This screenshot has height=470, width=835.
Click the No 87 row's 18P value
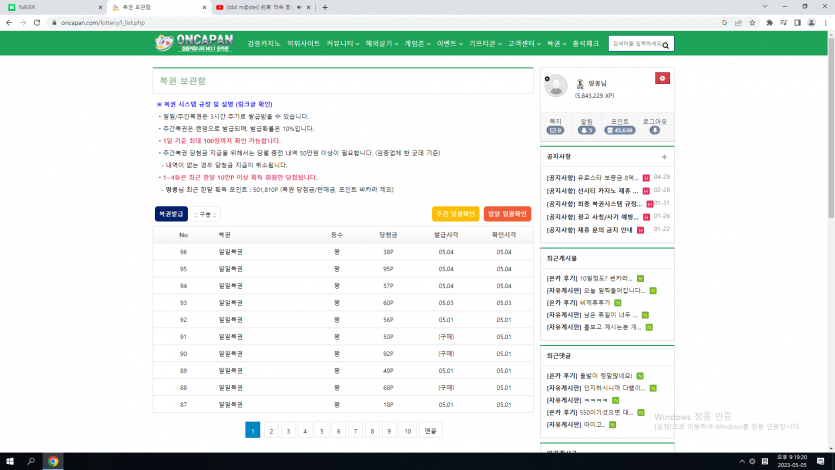pos(388,405)
